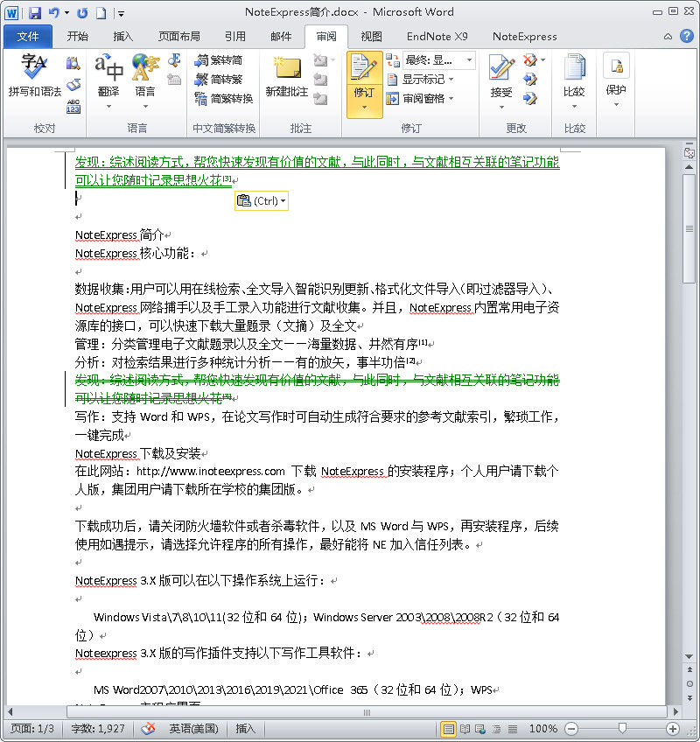Switch to the 插入 tab
700x742 pixels.
coord(123,37)
